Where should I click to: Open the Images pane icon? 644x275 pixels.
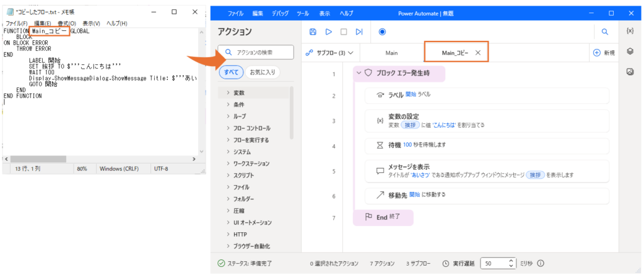click(630, 72)
